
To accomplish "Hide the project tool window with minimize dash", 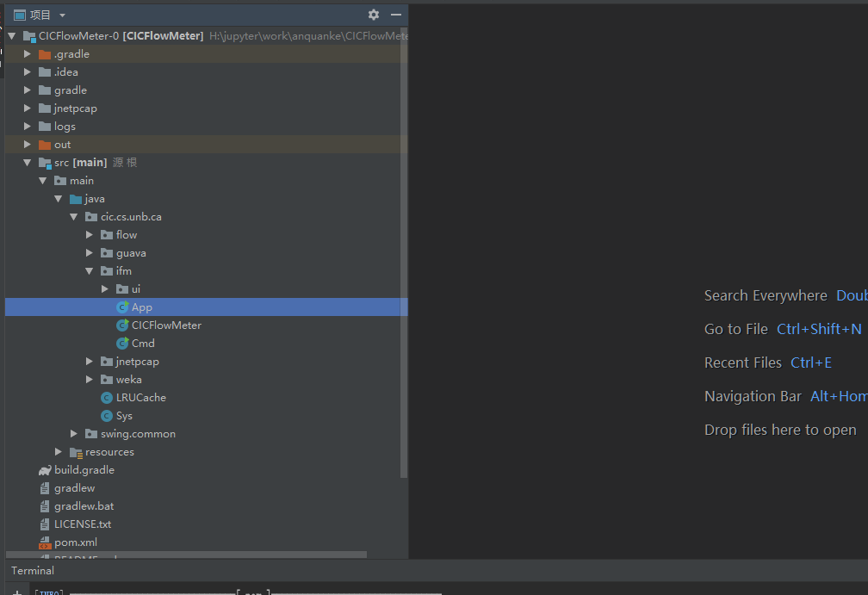I will pos(396,15).
